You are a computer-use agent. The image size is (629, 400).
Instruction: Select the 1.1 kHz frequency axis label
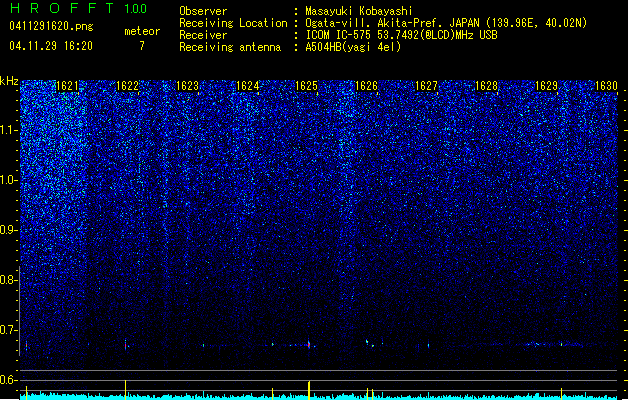pyautogui.click(x=9, y=130)
